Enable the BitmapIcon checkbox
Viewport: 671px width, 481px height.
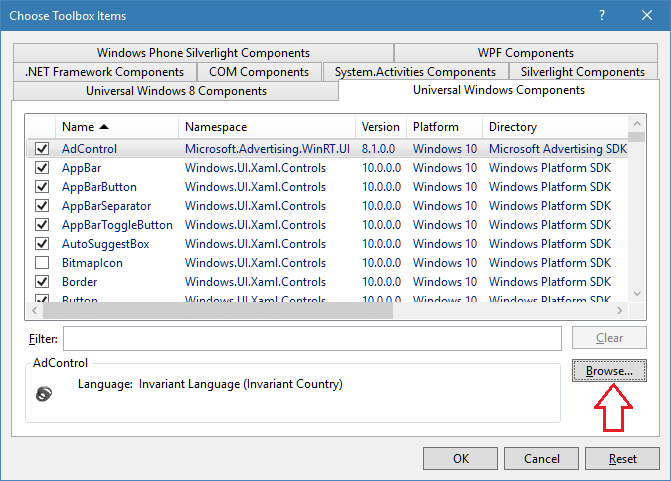click(42, 263)
